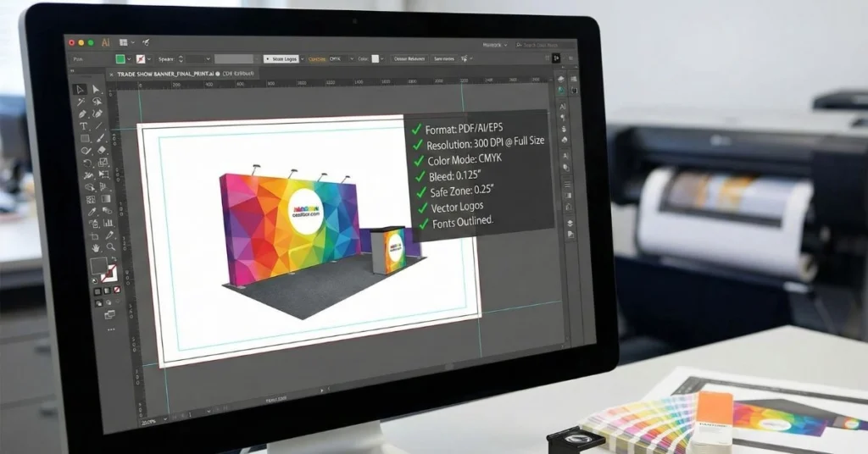Select the Pen tool
This screenshot has width=868, height=454.
click(82, 113)
